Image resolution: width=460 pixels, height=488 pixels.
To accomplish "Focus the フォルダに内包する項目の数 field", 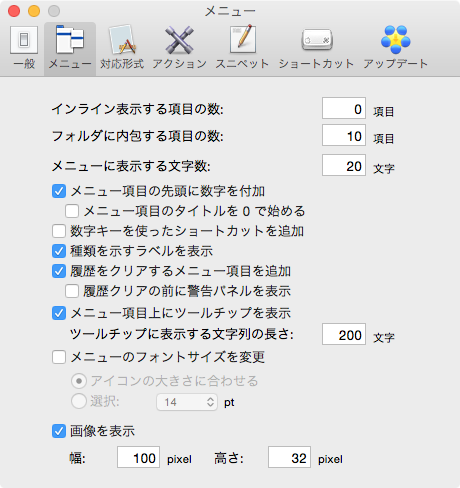I will tap(344, 135).
